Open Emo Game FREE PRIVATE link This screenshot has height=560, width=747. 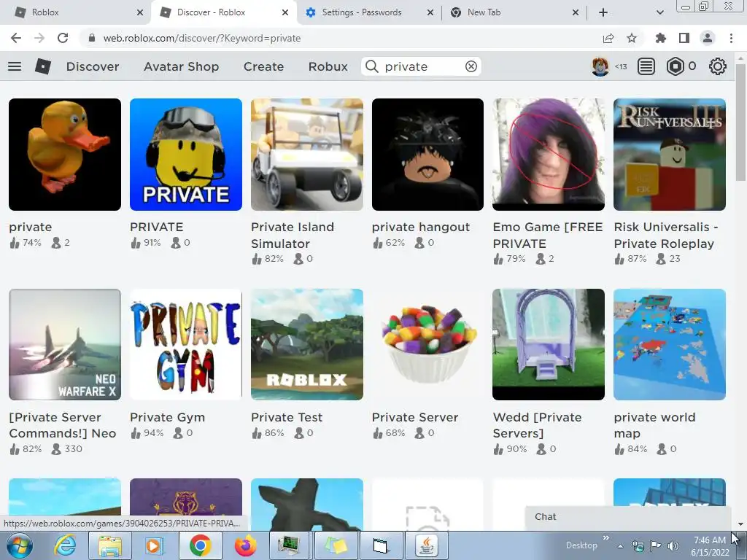[548, 236]
